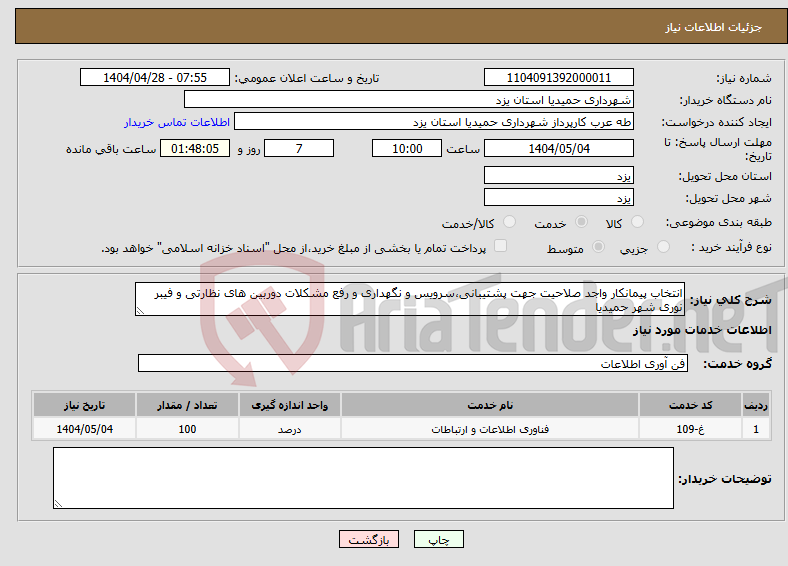This screenshot has width=788, height=566.
Task: Click the announcement date 1404/04/28 field
Action: 155,77
